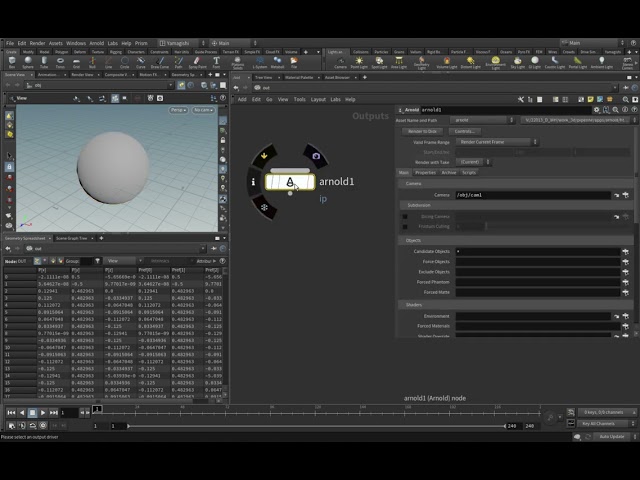Click the playback range slider end handle
This screenshot has height=480, width=640.
[x=505, y=426]
